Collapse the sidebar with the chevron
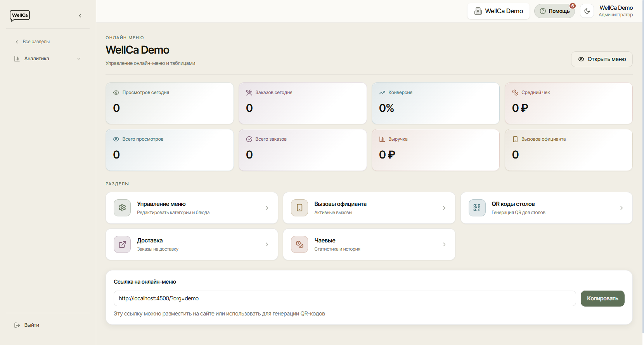The image size is (644, 345). [80, 16]
